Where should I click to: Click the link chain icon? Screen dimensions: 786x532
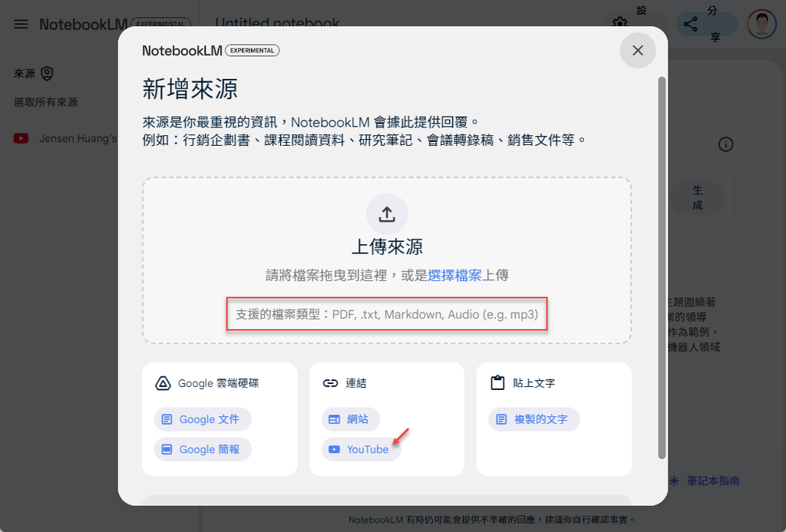(330, 383)
